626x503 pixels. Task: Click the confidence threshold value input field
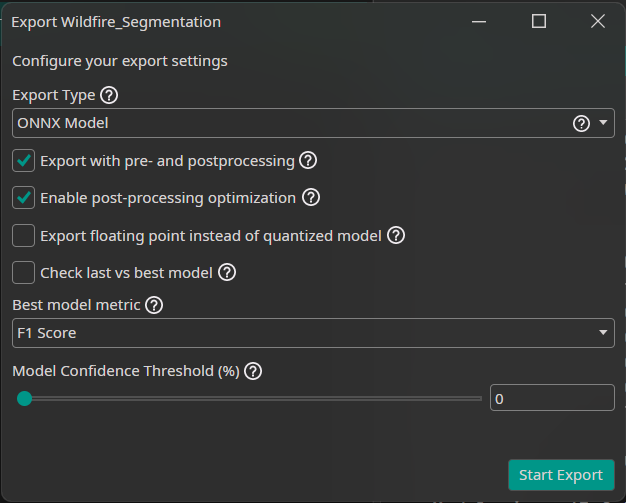pos(552,398)
